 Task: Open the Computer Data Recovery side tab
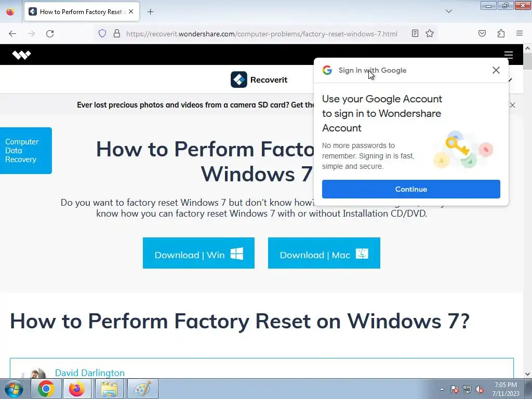(26, 151)
